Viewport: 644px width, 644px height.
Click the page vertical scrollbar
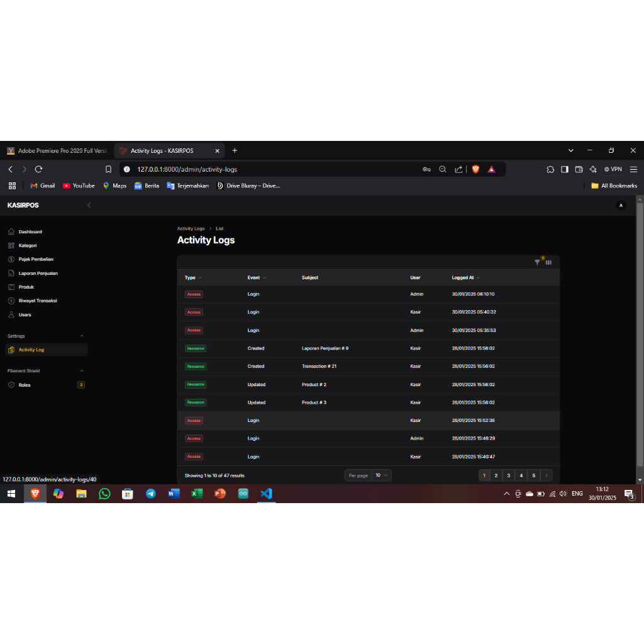[640, 333]
